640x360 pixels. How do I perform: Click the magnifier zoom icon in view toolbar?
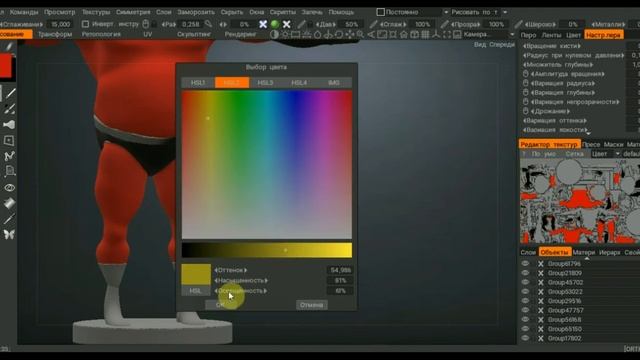tap(360, 35)
